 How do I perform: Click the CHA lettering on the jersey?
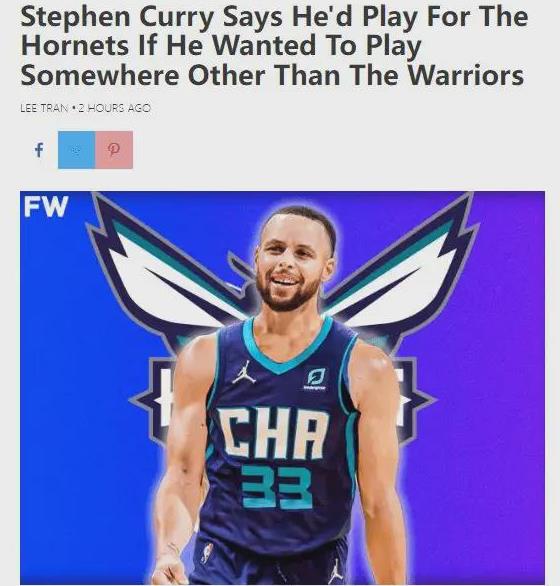(273, 433)
